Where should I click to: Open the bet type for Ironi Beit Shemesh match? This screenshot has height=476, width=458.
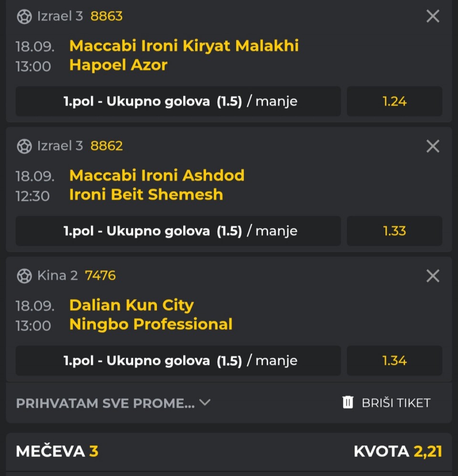tap(178, 231)
